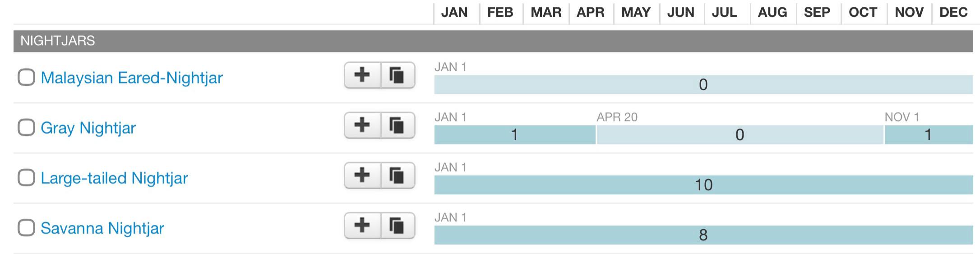This screenshot has width=980, height=254.
Task: Click the plus icon for Large-tailed Nightjar
Action: (x=362, y=175)
